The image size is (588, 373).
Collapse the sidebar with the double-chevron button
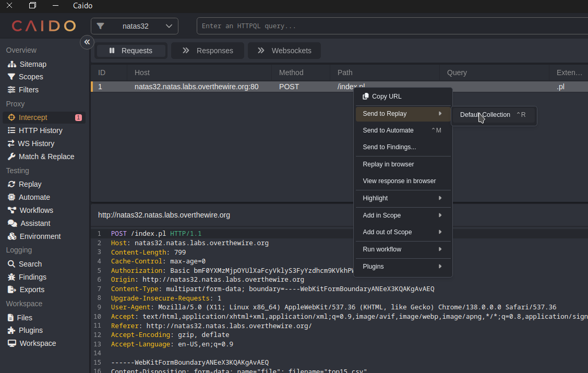point(87,42)
